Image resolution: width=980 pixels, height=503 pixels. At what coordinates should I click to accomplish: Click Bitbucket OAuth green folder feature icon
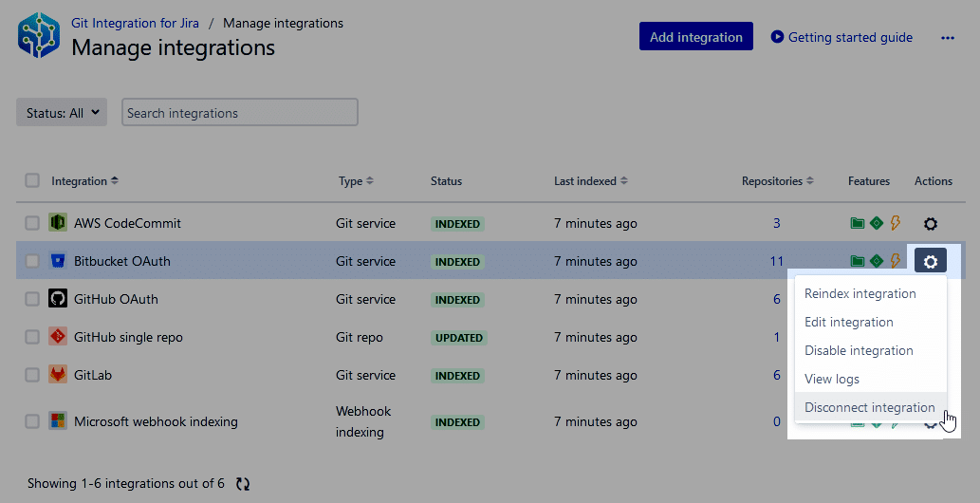(858, 261)
